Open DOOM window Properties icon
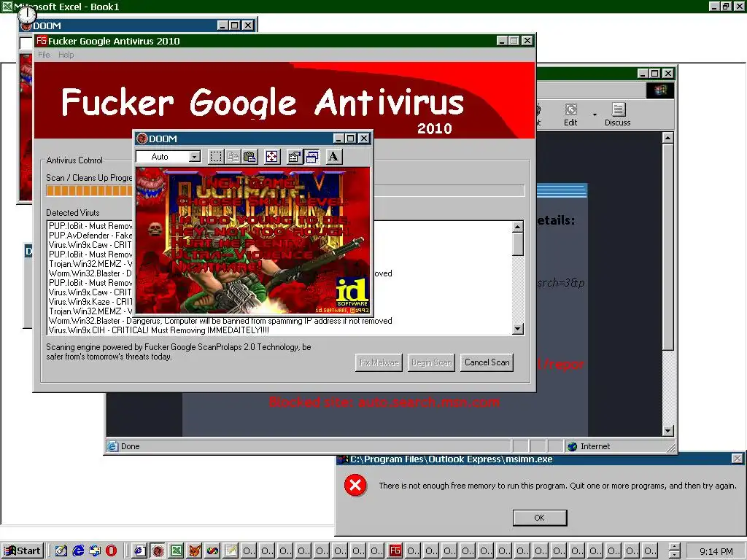This screenshot has height=560, width=747. (295, 157)
